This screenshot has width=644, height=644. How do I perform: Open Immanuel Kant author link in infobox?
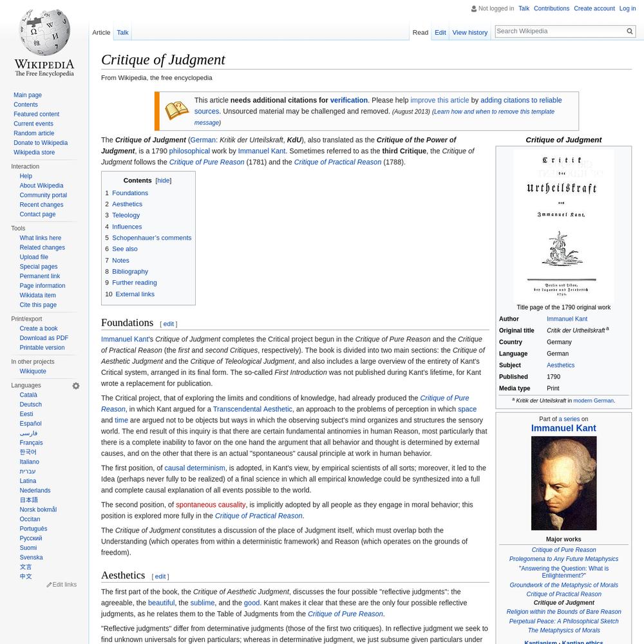pyautogui.click(x=567, y=319)
